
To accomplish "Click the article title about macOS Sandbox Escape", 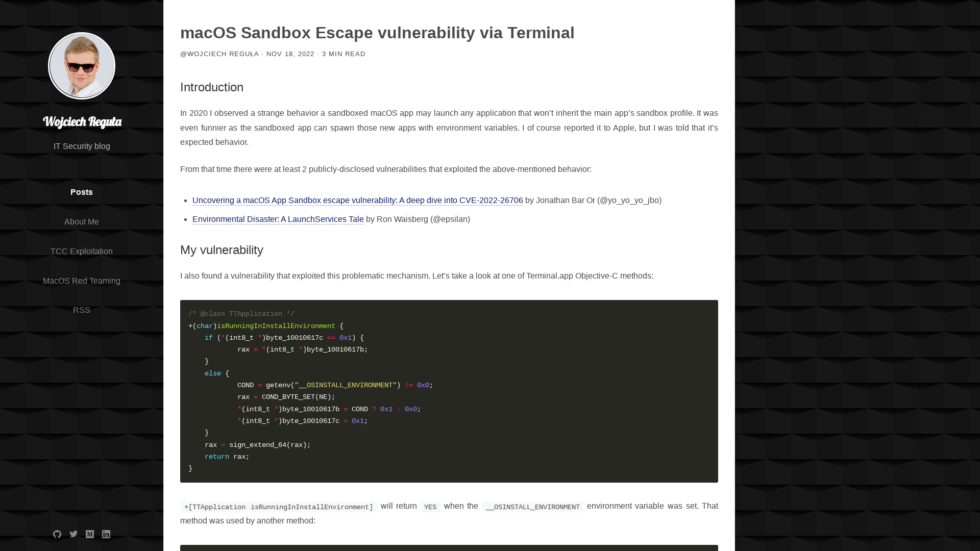I will (377, 33).
